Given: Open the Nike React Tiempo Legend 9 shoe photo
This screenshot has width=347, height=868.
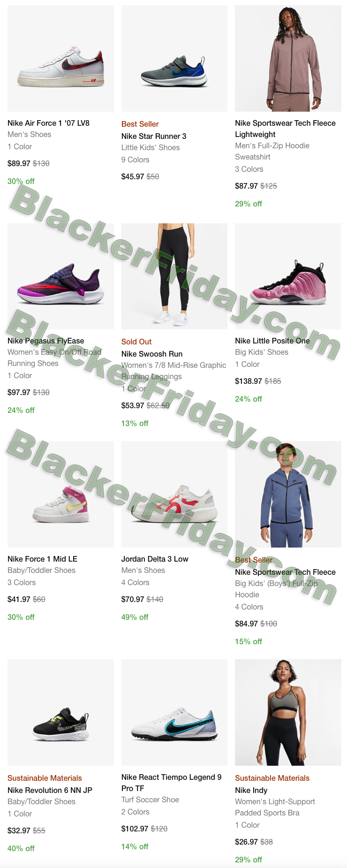Looking at the screenshot, I should tap(174, 712).
